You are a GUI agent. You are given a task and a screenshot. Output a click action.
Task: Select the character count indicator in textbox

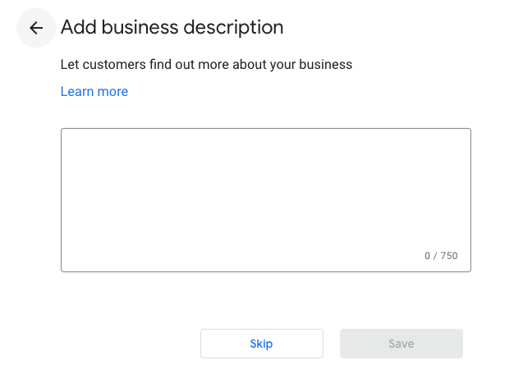point(441,256)
